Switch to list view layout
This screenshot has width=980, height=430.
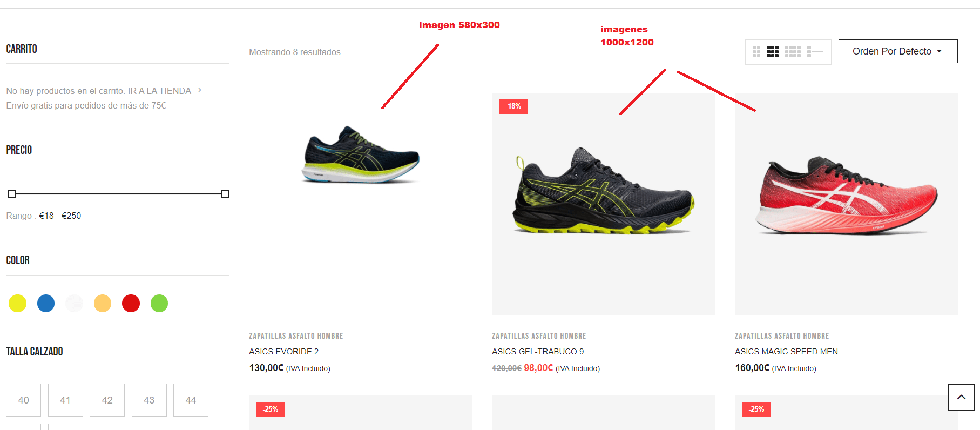pyautogui.click(x=815, y=52)
